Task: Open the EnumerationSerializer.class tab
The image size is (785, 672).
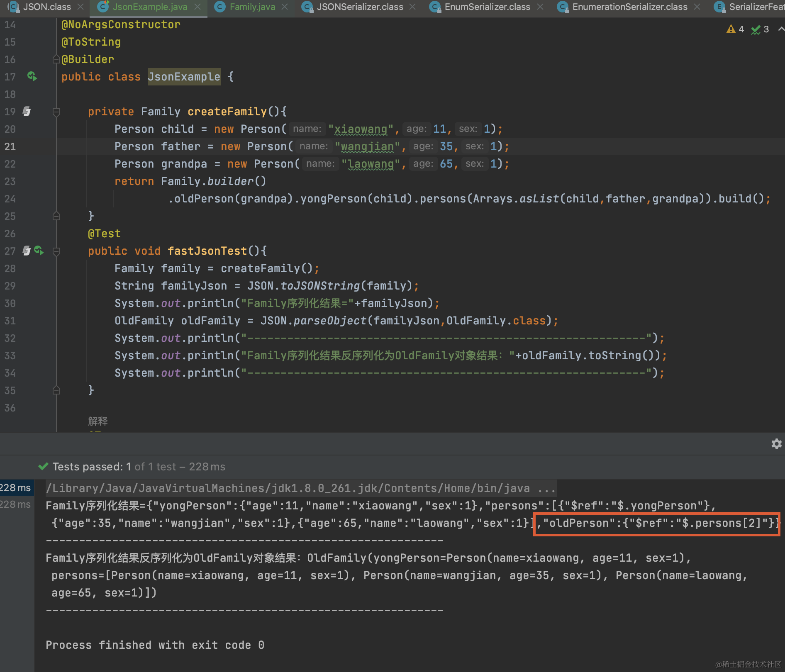Action: click(x=629, y=7)
